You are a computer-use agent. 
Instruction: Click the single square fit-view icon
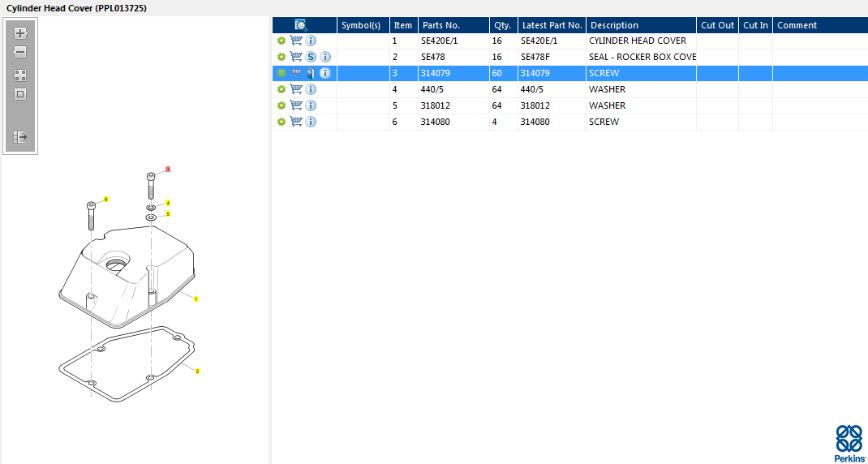tap(20, 94)
